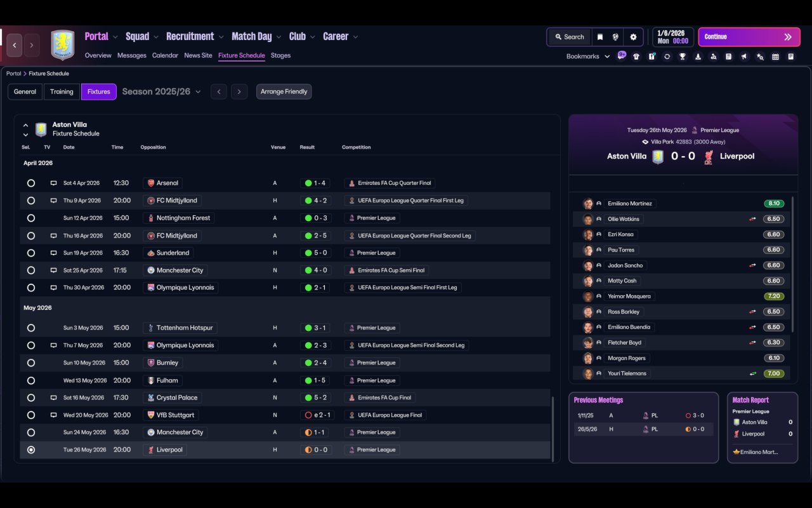812x508 pixels.
Task: Select the radio button for the Arsenal fixture
Action: pos(31,183)
